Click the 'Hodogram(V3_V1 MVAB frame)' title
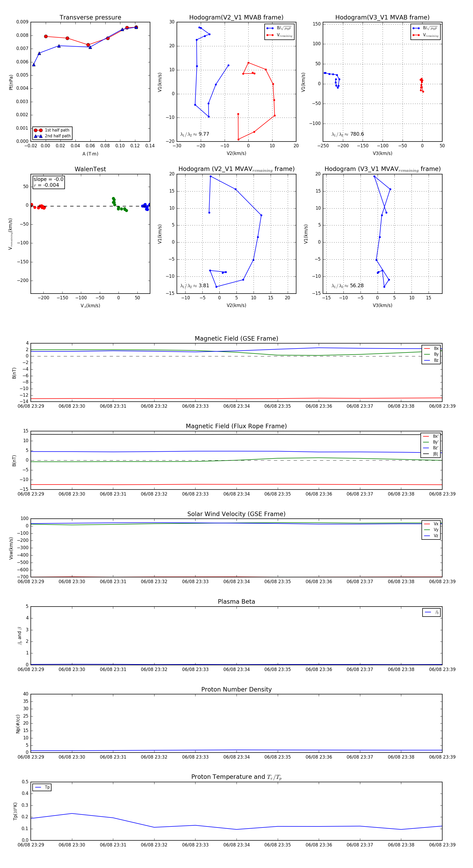This screenshot has height=868, width=473. 382,18
